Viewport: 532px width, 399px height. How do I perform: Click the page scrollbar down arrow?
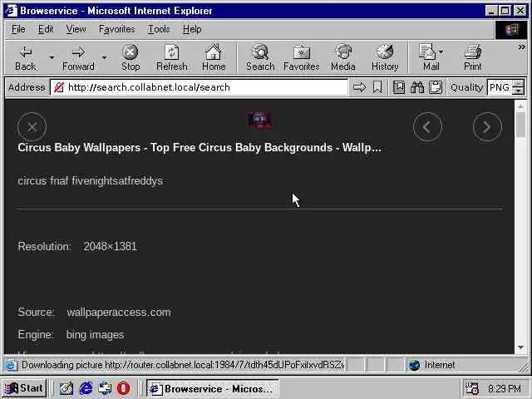pyautogui.click(x=521, y=347)
